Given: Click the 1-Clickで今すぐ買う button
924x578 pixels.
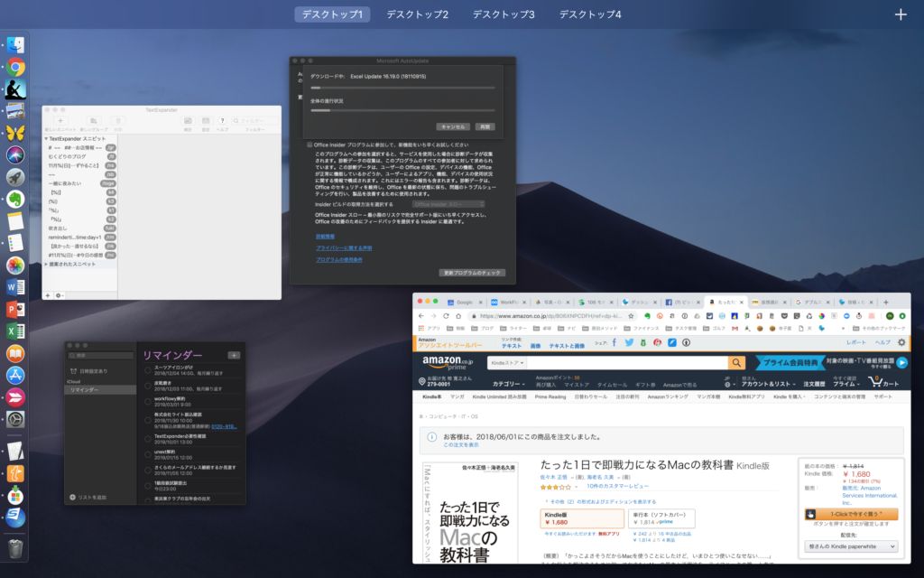Looking at the screenshot, I should tap(851, 514).
